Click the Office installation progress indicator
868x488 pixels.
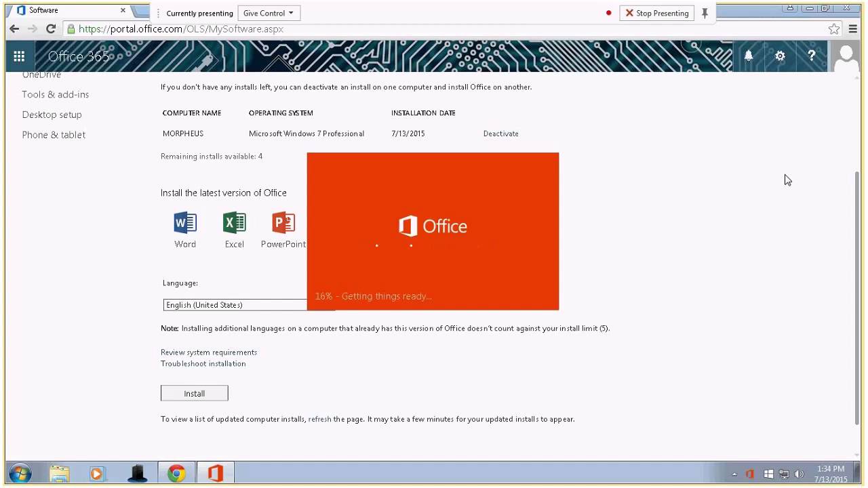pos(373,296)
